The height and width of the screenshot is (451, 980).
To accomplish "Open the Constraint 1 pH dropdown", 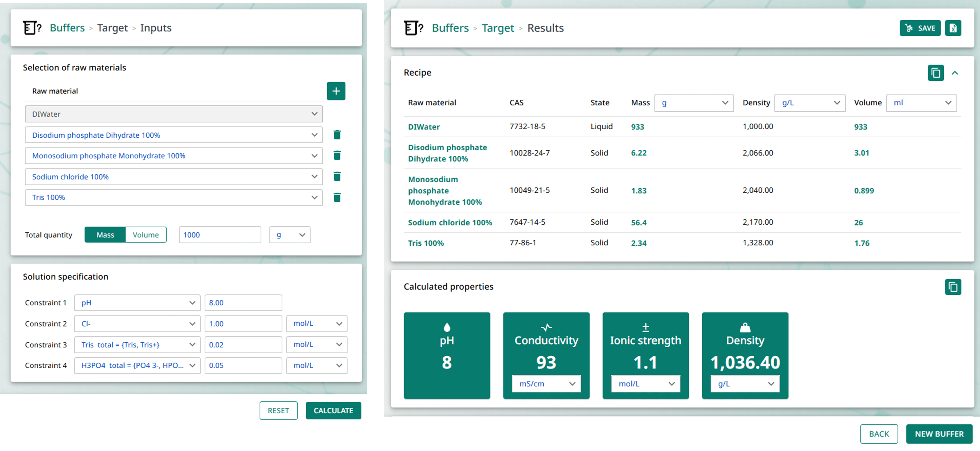I will pyautogui.click(x=137, y=303).
